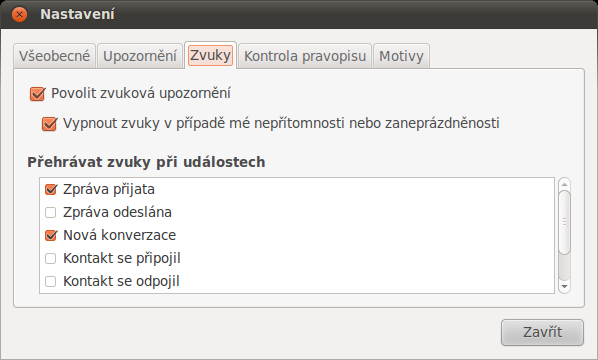Viewport: 598px width, 360px height.
Task: Switch to the Upozornění tab
Action: click(140, 56)
